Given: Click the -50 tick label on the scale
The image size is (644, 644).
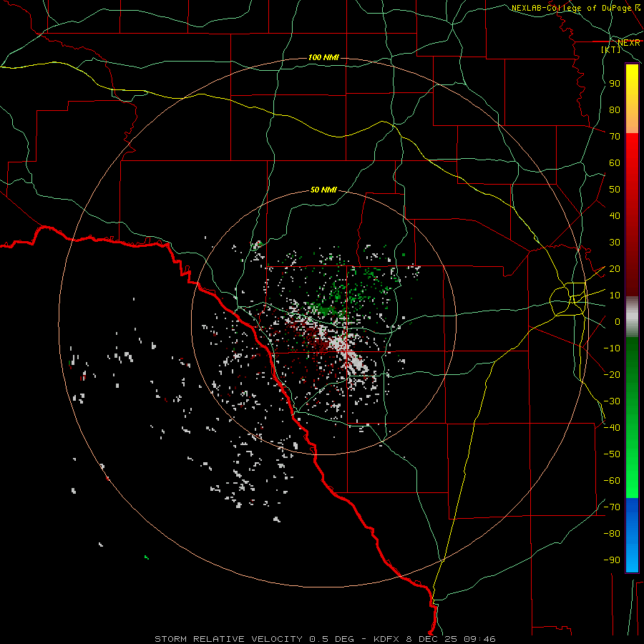Looking at the screenshot, I should pos(612,454).
